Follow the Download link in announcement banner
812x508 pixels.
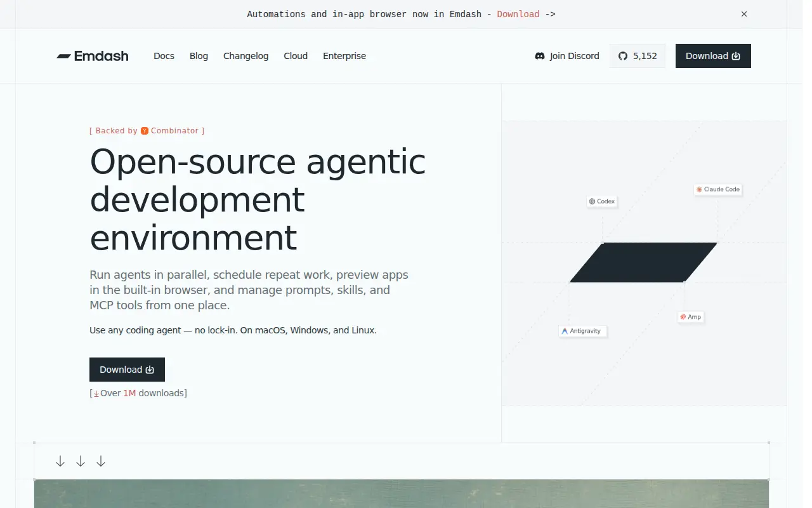[x=518, y=14]
